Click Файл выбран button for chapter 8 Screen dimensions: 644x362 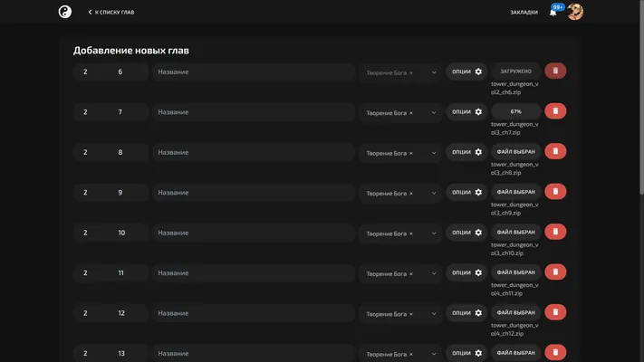pyautogui.click(x=516, y=152)
